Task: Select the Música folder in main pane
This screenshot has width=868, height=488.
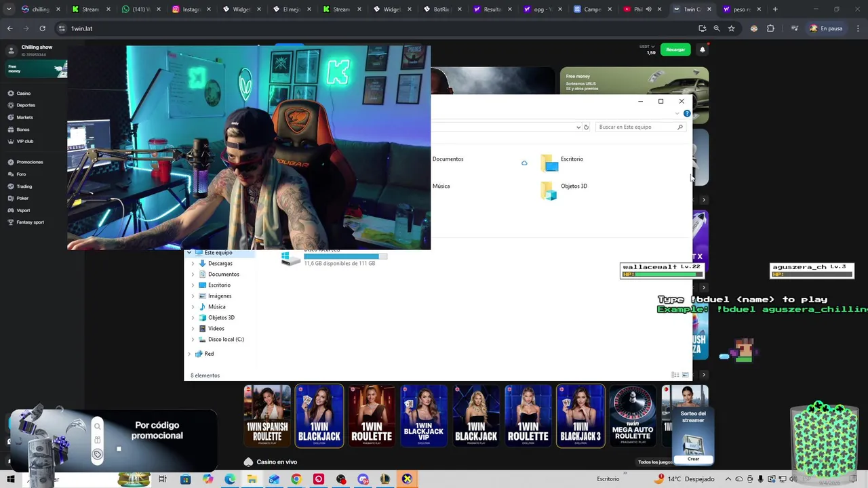Action: coord(441,186)
